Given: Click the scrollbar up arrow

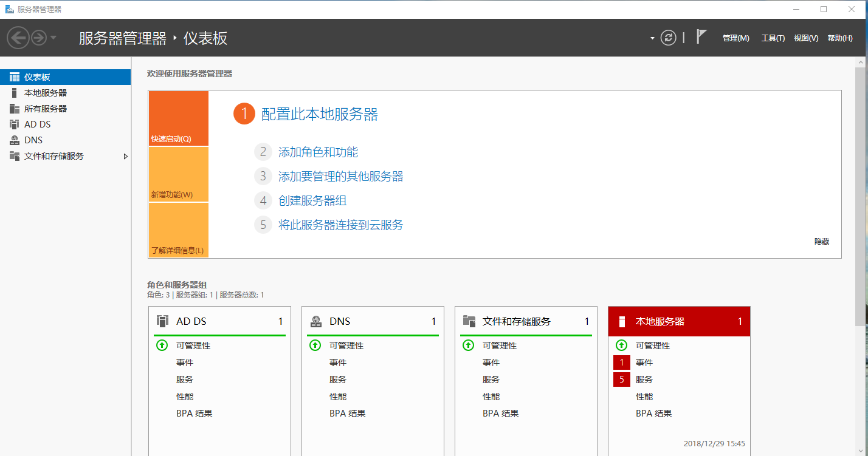Looking at the screenshot, I should coord(860,62).
